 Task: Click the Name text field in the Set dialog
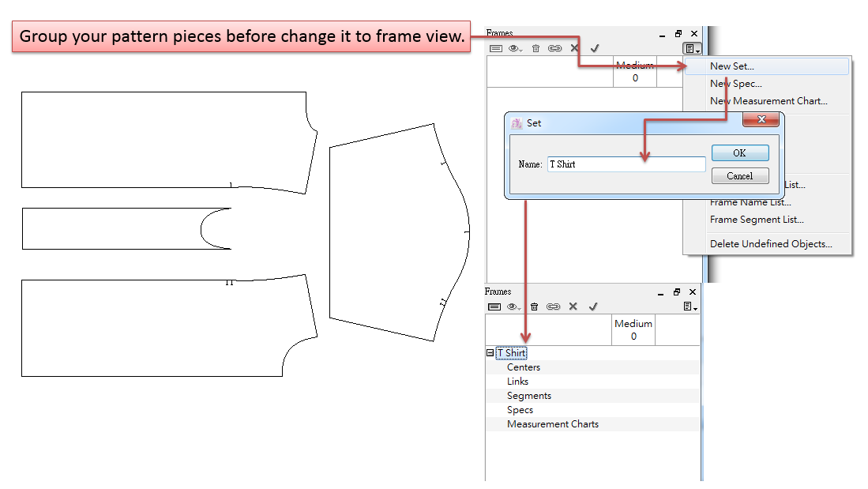(626, 164)
